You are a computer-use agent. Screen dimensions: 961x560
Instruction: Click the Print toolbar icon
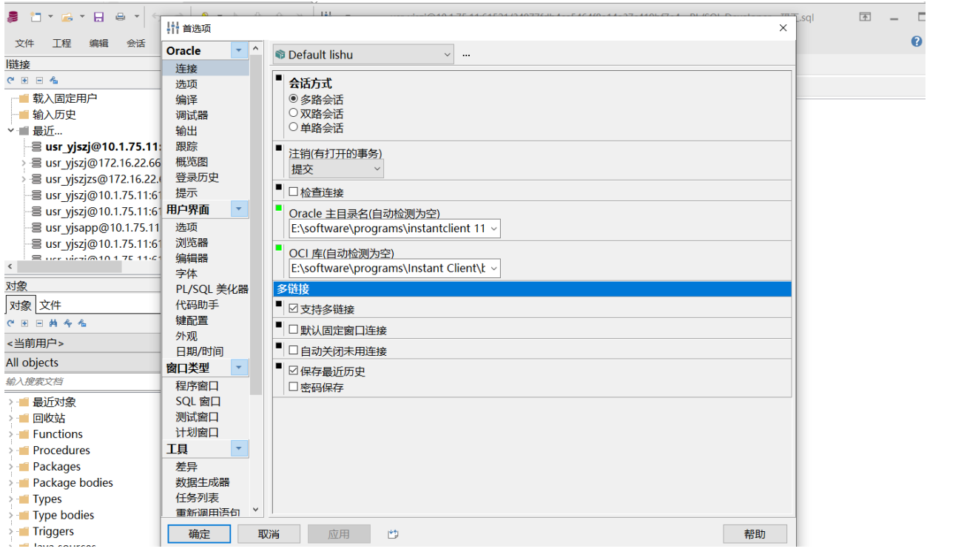(x=121, y=18)
